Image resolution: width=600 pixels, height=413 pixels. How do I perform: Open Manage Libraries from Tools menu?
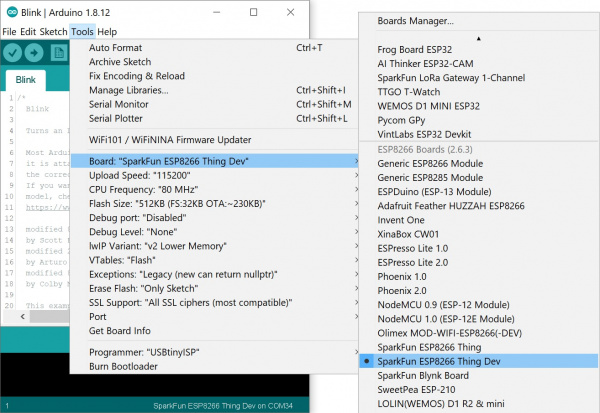214,90
